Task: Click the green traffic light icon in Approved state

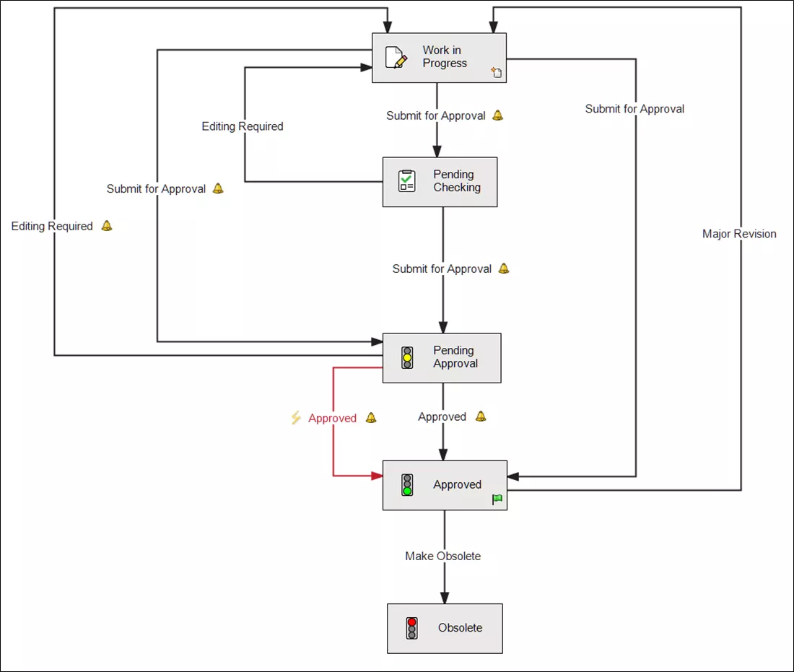Action: (x=407, y=484)
